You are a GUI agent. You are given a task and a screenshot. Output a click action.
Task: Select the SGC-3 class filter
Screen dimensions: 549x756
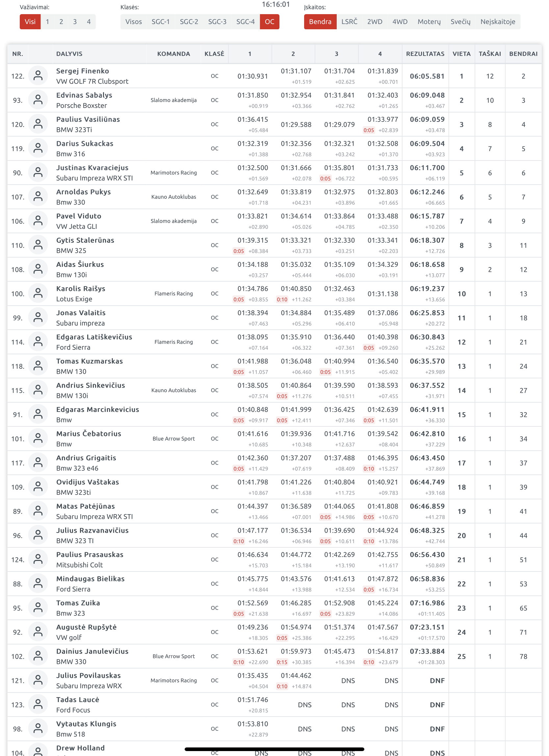pyautogui.click(x=217, y=22)
